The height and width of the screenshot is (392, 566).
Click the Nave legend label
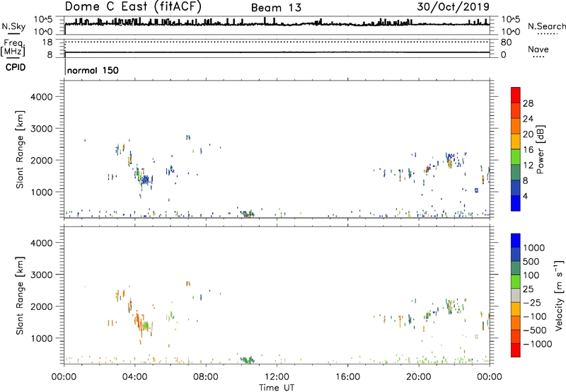(x=538, y=50)
